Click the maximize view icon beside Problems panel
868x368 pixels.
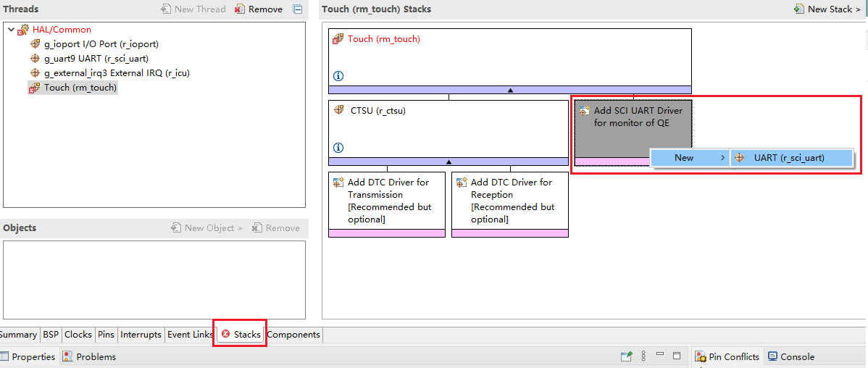[x=676, y=356]
